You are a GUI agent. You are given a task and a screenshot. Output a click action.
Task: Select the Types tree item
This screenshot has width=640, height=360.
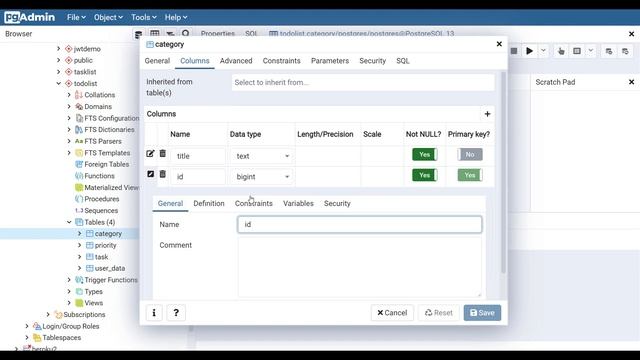93,291
